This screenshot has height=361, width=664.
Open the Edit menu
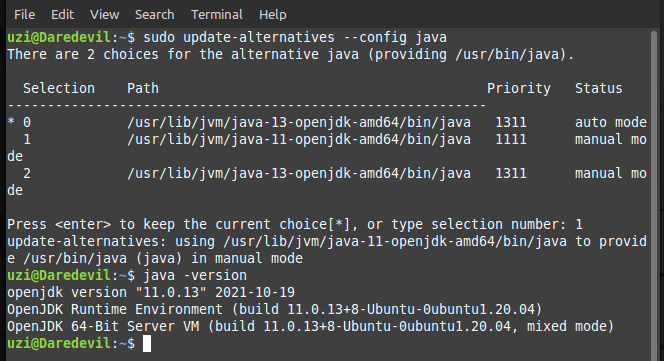62,14
